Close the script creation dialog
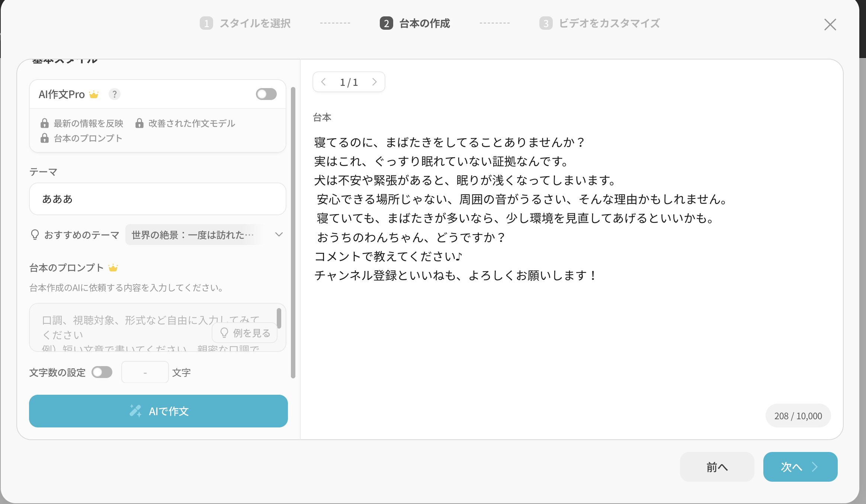The width and height of the screenshot is (866, 504). [830, 25]
